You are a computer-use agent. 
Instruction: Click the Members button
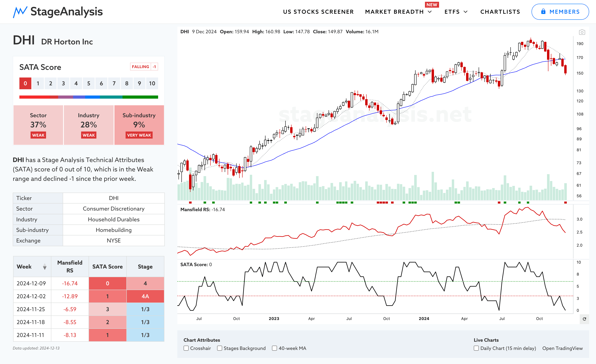pyautogui.click(x=560, y=12)
